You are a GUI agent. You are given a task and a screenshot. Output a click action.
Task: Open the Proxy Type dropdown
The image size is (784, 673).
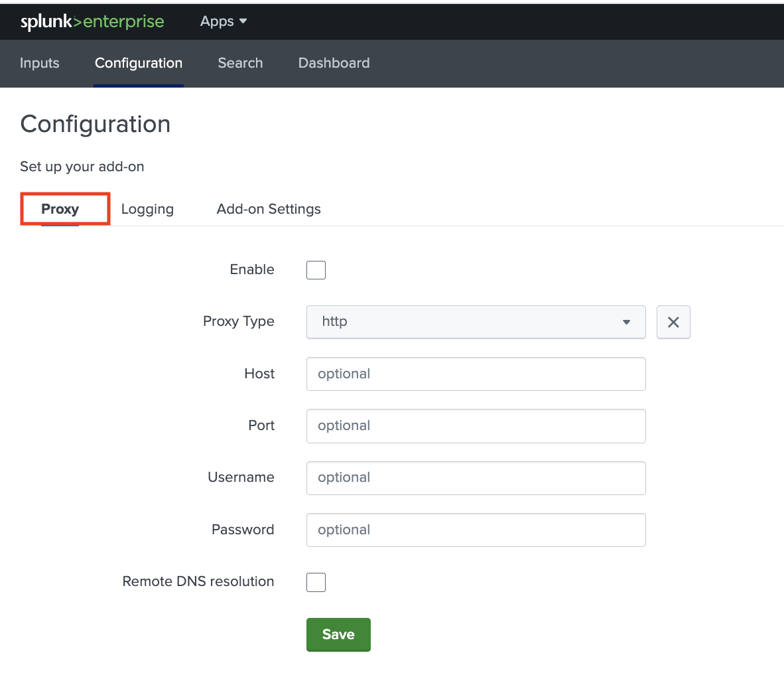tap(476, 322)
